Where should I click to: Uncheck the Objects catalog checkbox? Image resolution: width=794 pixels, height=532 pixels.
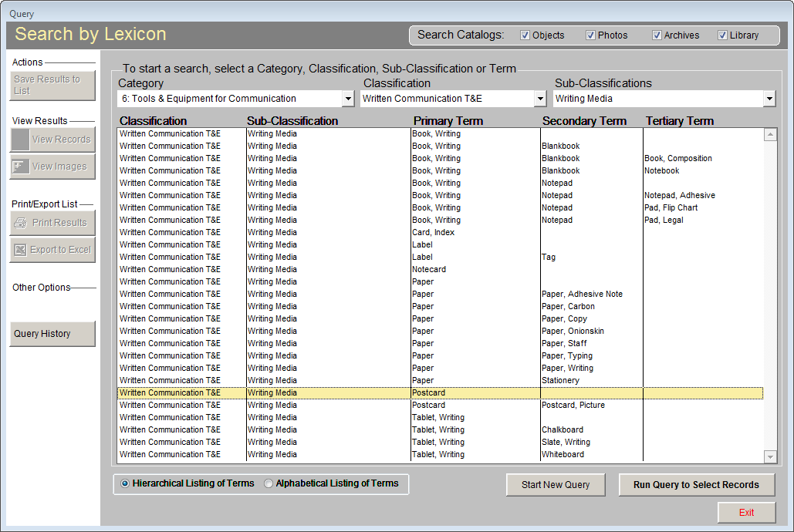[523, 35]
